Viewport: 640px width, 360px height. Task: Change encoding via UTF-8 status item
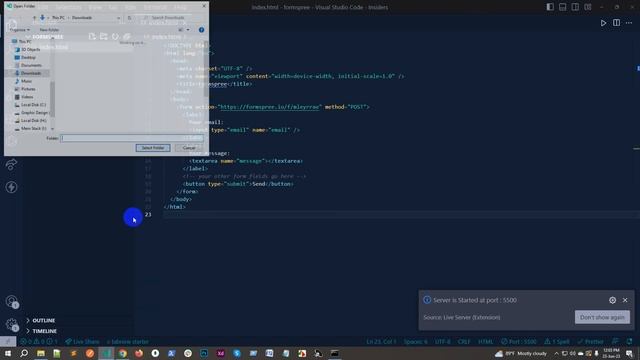tap(442, 342)
